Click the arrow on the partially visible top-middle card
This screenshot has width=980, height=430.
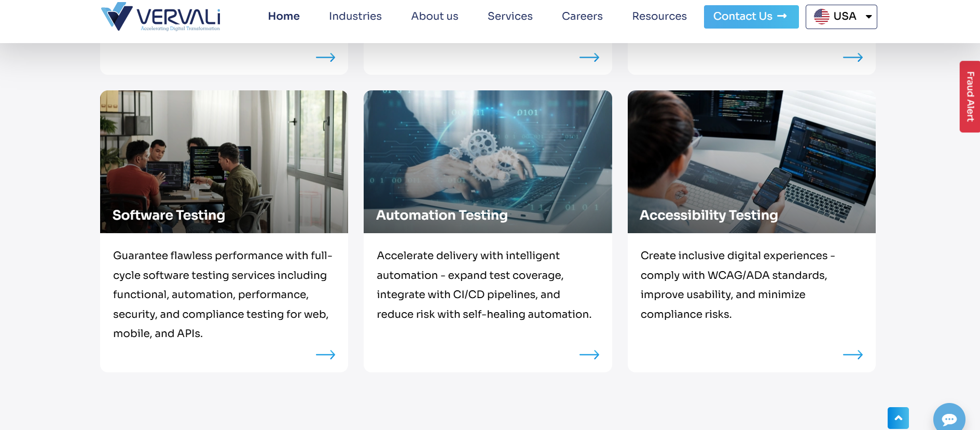[x=589, y=57]
